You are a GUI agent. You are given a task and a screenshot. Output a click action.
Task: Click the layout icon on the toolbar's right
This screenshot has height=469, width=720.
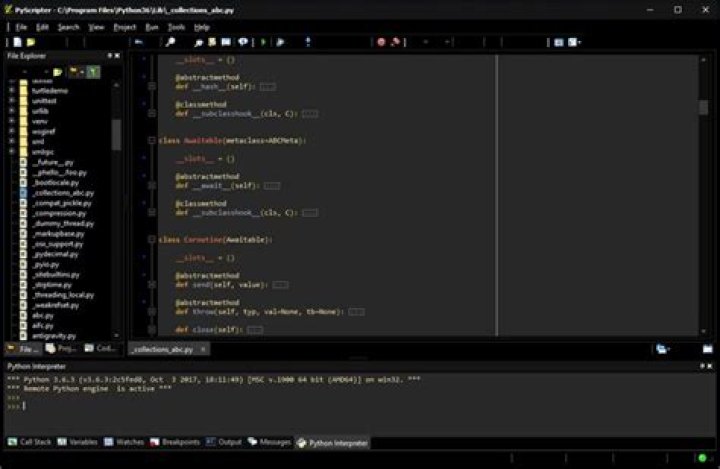click(558, 43)
